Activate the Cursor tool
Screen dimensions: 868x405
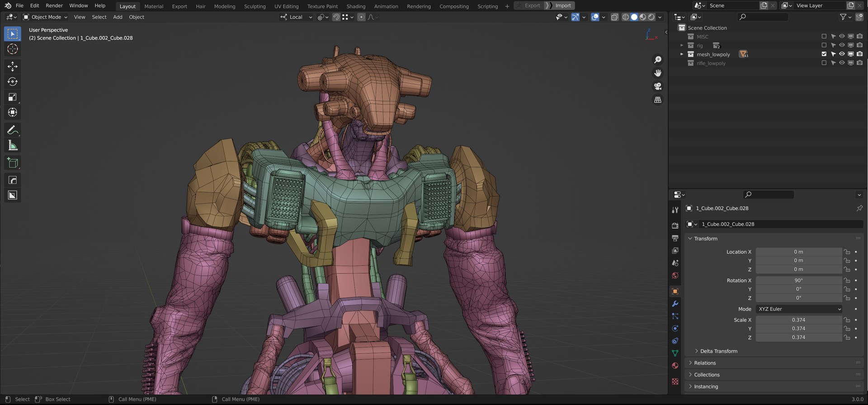pos(13,49)
